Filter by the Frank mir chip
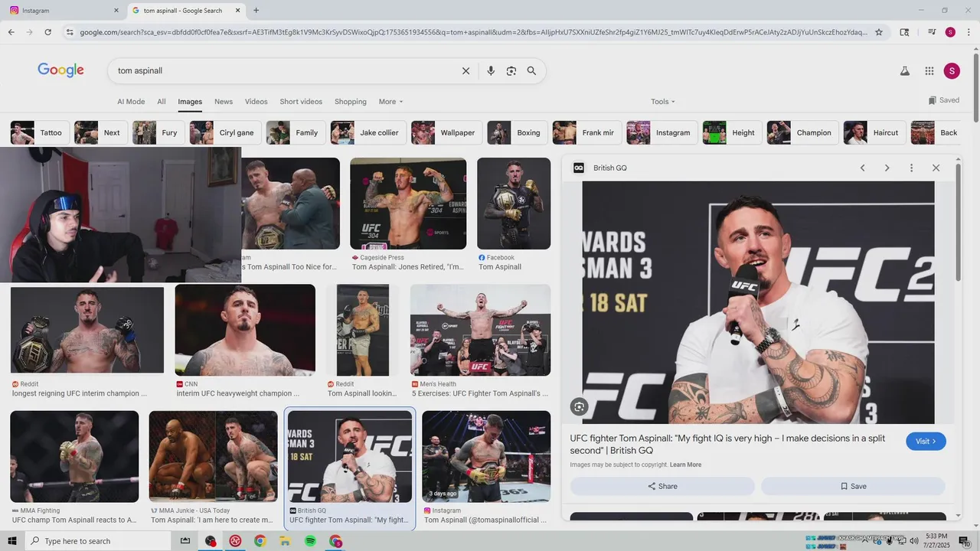The width and height of the screenshot is (980, 551). coord(587,132)
